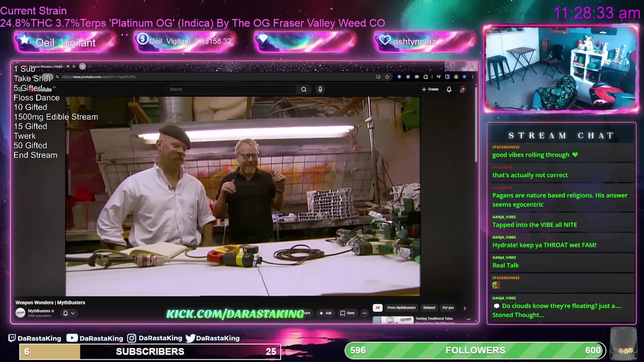
Task: Select the Related filter chip
Action: coord(429,308)
